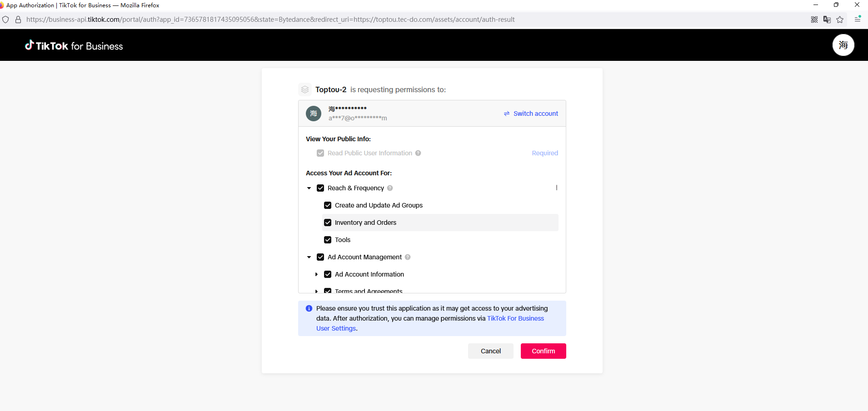
Task: Bookmark this page with the star icon
Action: click(840, 20)
